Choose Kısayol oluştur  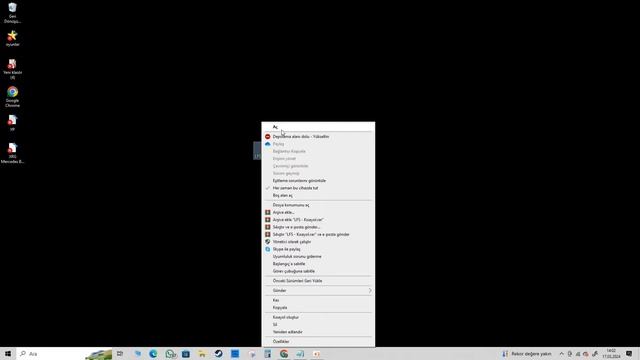click(318, 317)
